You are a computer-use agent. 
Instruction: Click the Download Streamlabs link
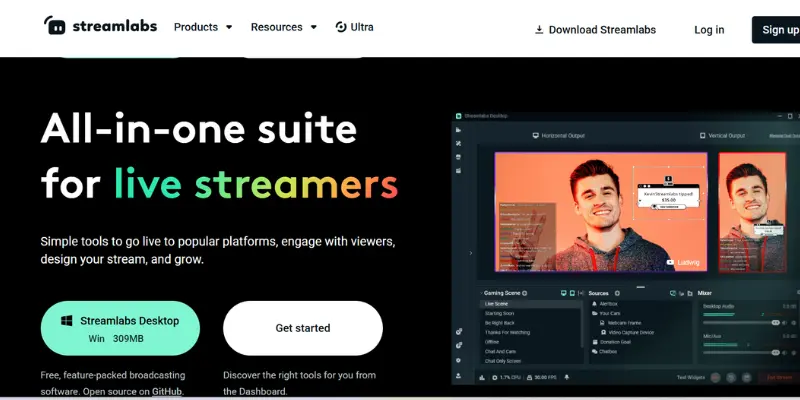click(x=595, y=30)
